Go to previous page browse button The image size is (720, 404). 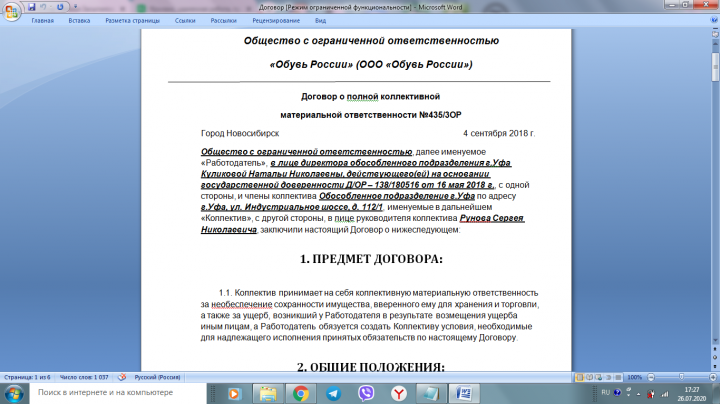pos(715,349)
